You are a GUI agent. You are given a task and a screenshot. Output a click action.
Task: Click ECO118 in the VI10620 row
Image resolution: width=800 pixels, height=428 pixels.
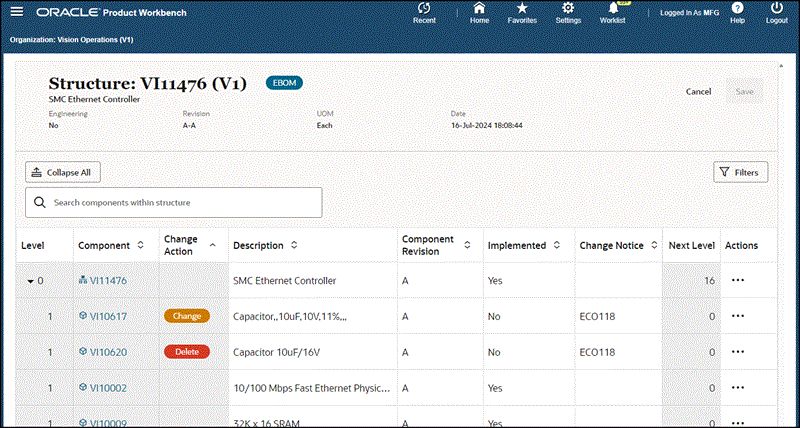pos(597,352)
